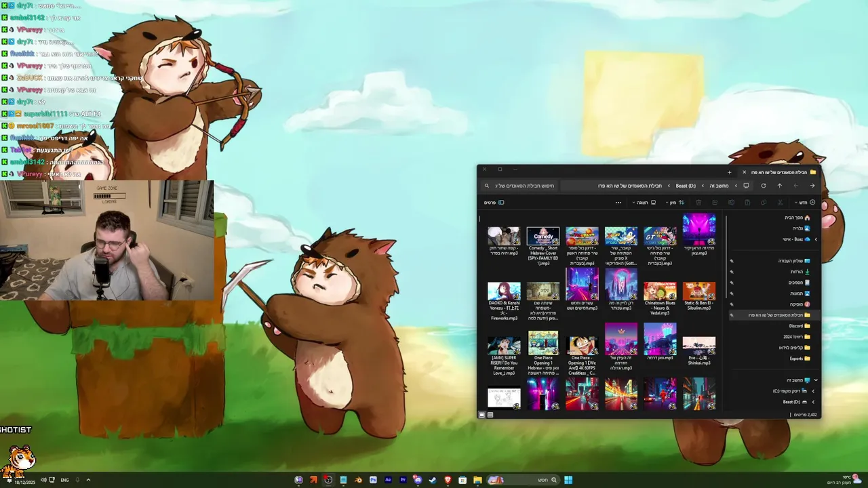Open the pinned Documents folder

pyautogui.click(x=799, y=283)
